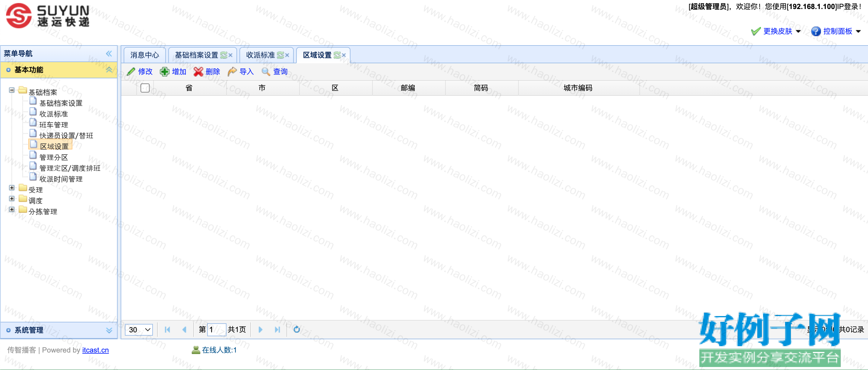Open the 更换皮肤 skin dropdown
Viewport: 868px width, 370px height.
(x=776, y=31)
